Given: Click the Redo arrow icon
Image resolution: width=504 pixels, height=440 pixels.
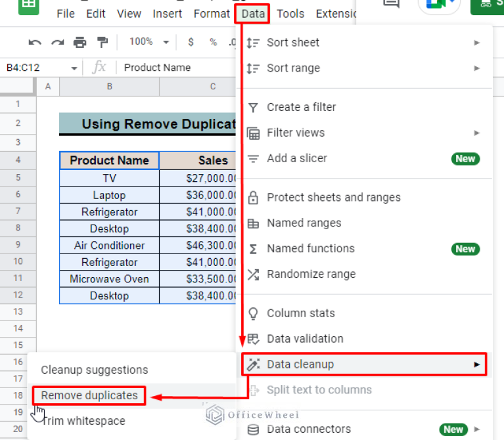Looking at the screenshot, I should pos(58,43).
